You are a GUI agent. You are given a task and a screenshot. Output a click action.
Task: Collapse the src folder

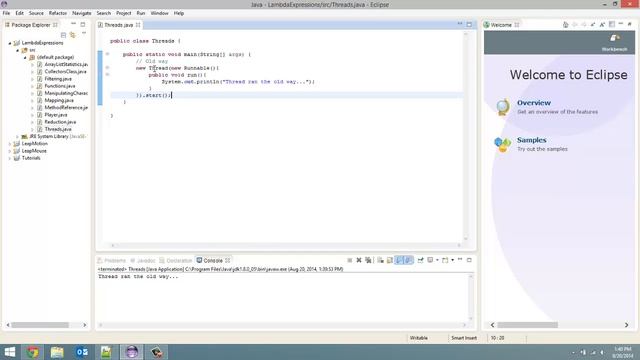18,50
